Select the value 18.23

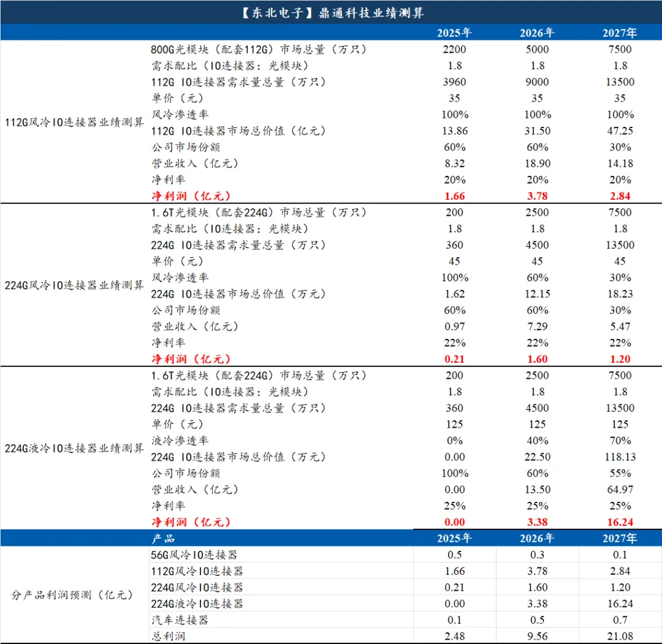pos(620,294)
